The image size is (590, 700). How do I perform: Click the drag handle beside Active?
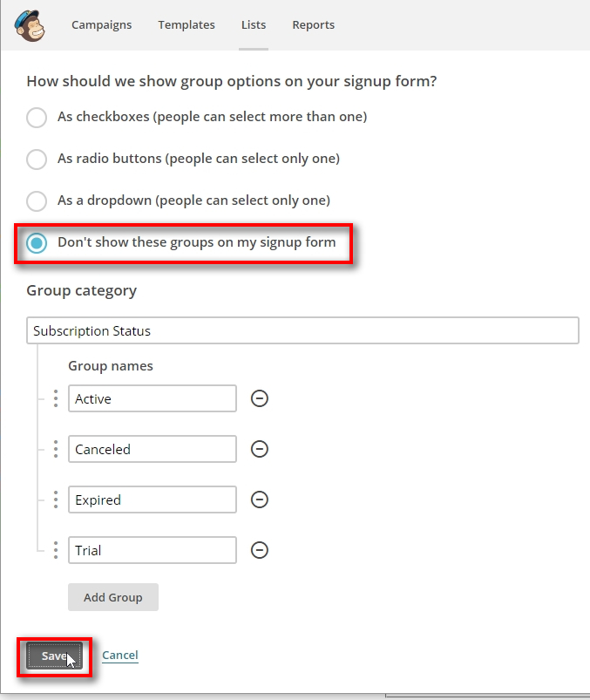[x=56, y=398]
